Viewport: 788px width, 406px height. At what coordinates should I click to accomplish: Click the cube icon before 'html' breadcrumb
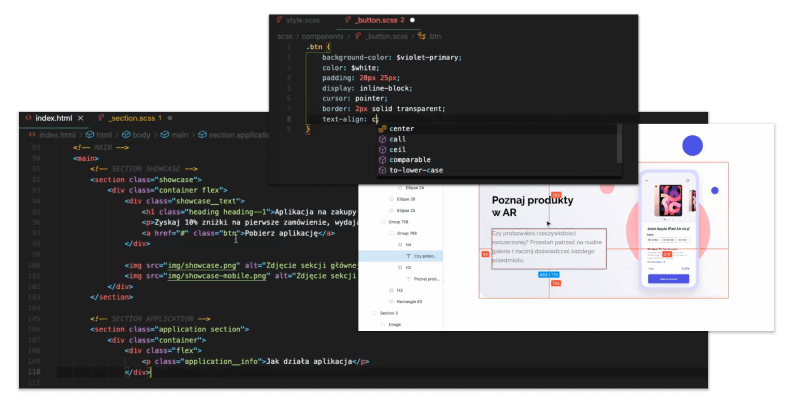coord(90,135)
